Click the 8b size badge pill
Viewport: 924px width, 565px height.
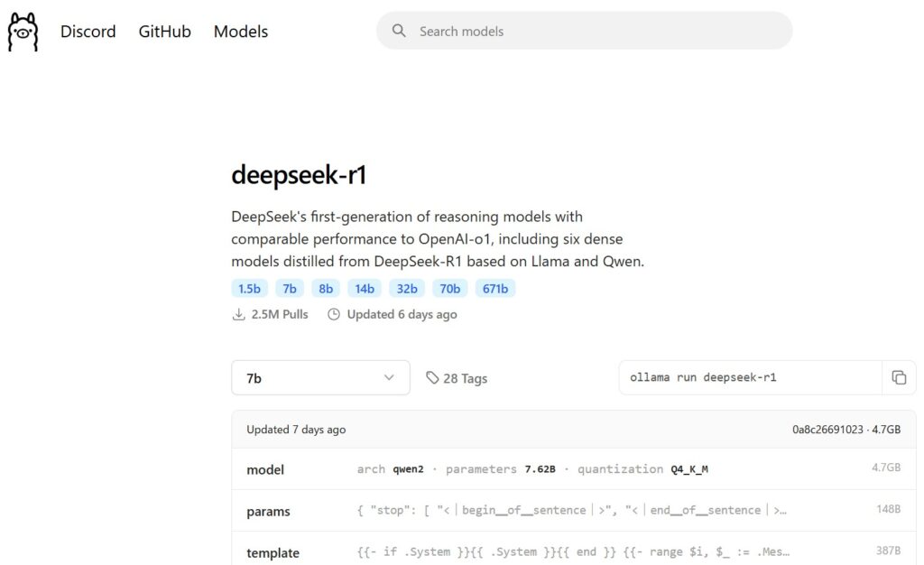[x=325, y=288]
